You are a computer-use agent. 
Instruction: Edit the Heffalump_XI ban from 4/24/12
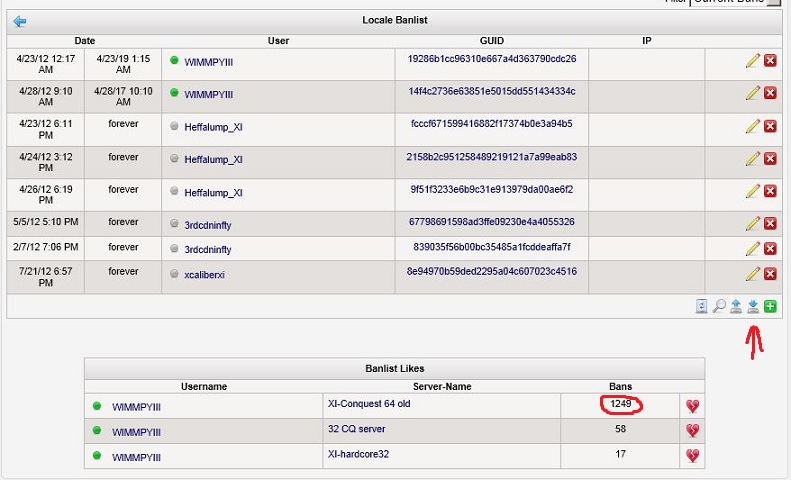pos(752,158)
